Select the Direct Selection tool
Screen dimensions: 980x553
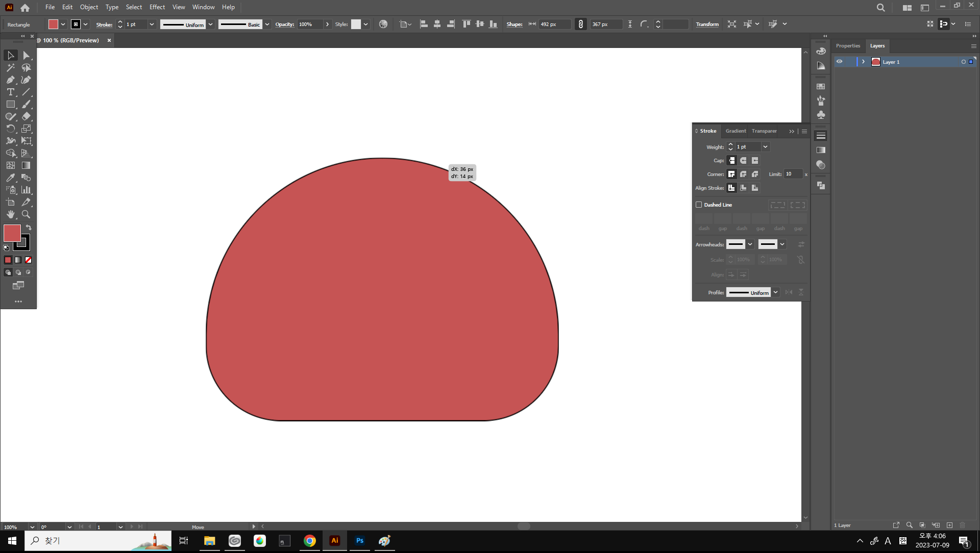click(x=26, y=56)
